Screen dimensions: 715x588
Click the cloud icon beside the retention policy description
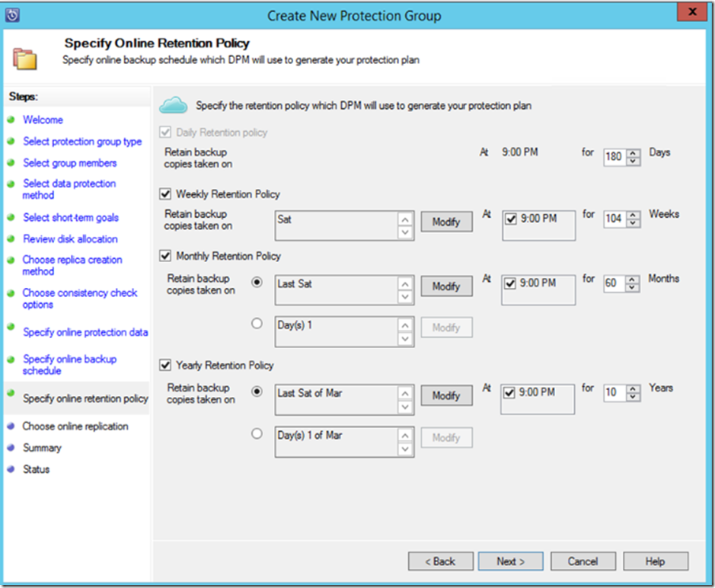tap(174, 105)
